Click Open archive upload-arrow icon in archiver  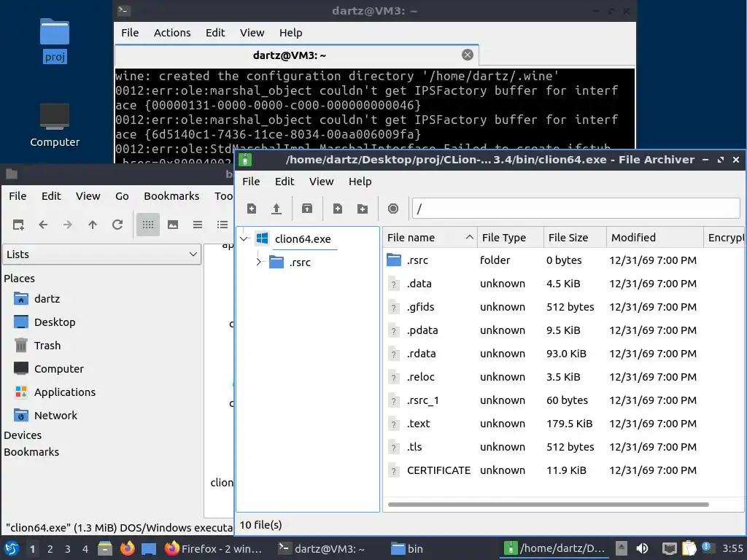(276, 209)
